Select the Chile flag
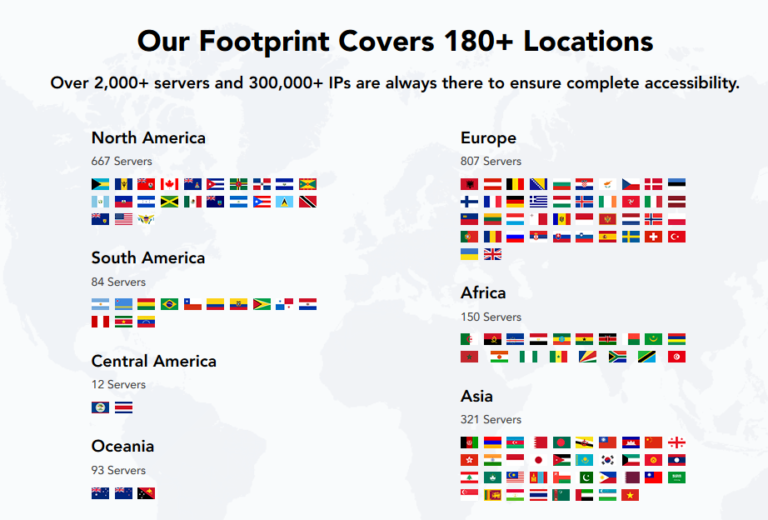Image resolution: width=768 pixels, height=520 pixels. (x=192, y=304)
